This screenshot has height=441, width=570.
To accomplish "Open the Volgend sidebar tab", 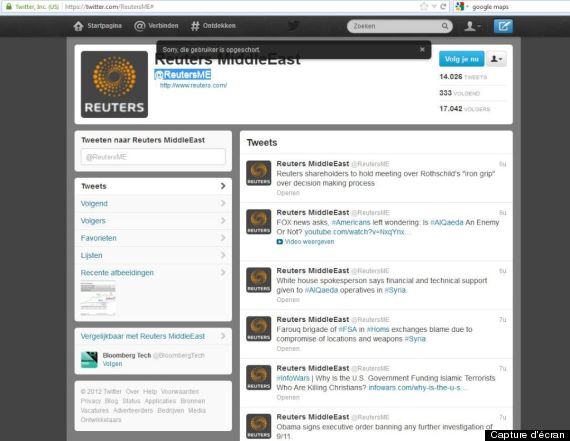I will [153, 203].
